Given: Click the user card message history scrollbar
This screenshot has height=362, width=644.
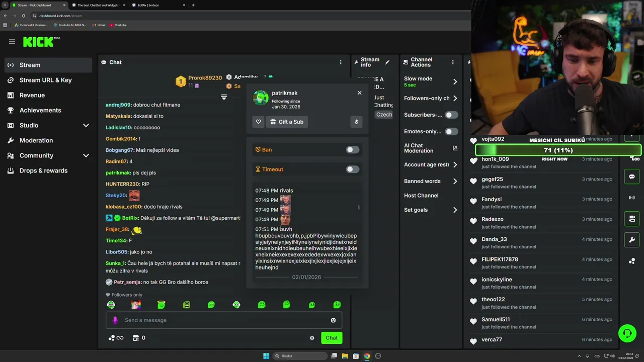Looking at the screenshot, I should (x=359, y=207).
